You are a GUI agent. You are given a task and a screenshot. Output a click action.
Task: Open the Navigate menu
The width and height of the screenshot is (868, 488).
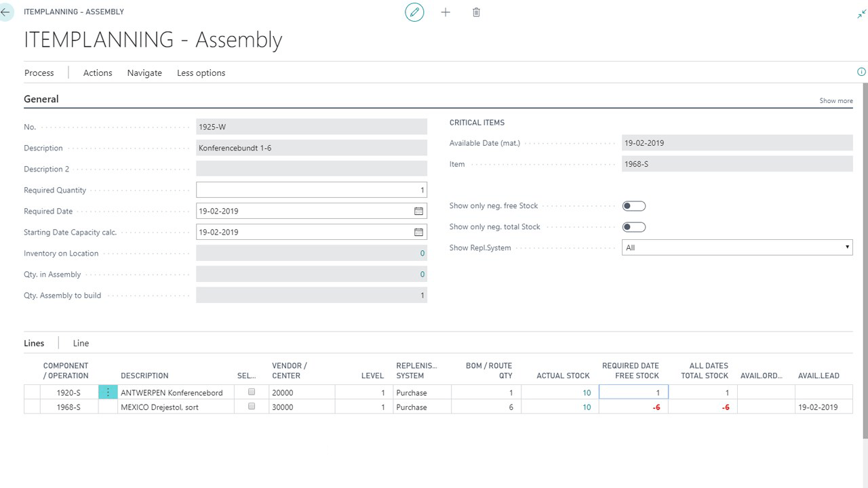point(144,73)
